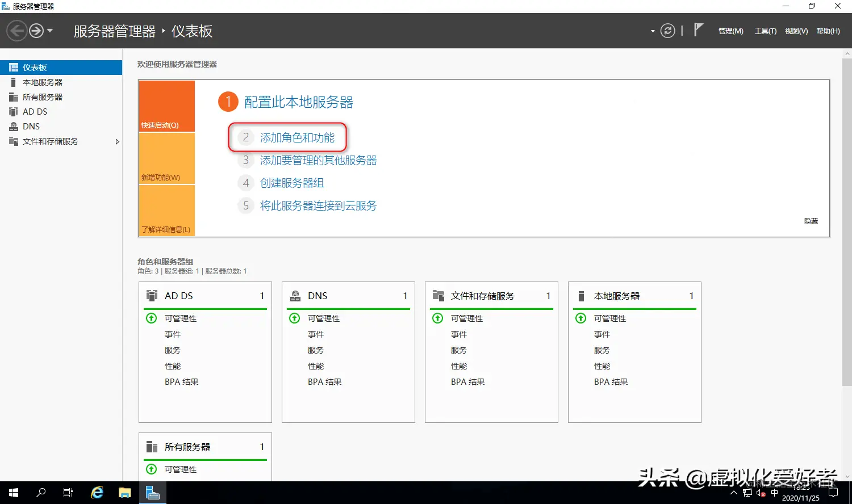Launch Internet Explorer from the taskbar
The width and height of the screenshot is (852, 504).
[x=97, y=492]
